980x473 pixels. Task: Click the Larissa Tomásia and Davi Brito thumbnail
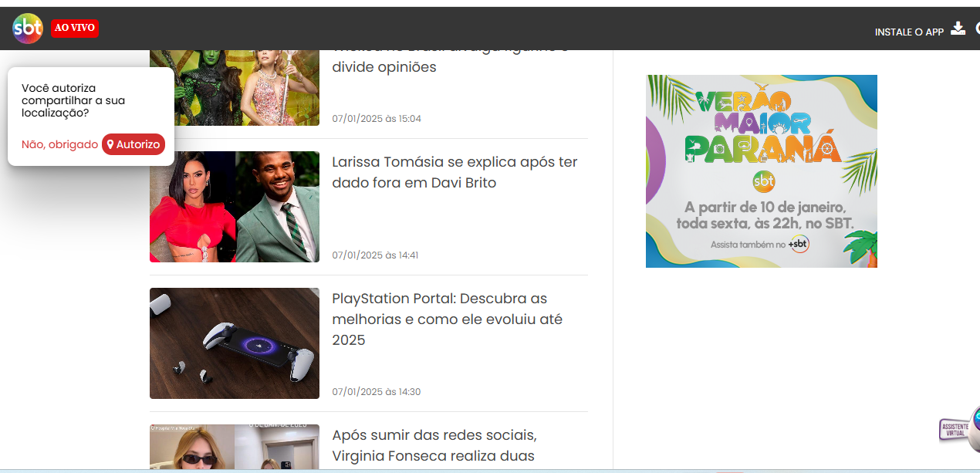[x=235, y=207]
